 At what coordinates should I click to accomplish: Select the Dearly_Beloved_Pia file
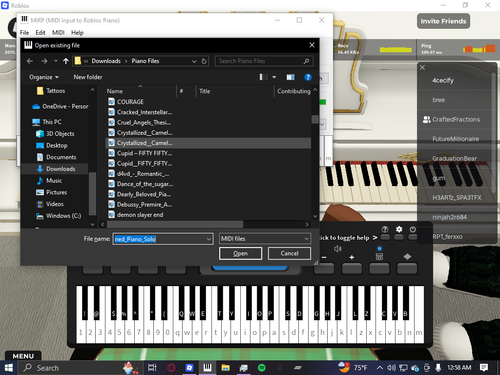point(140,194)
